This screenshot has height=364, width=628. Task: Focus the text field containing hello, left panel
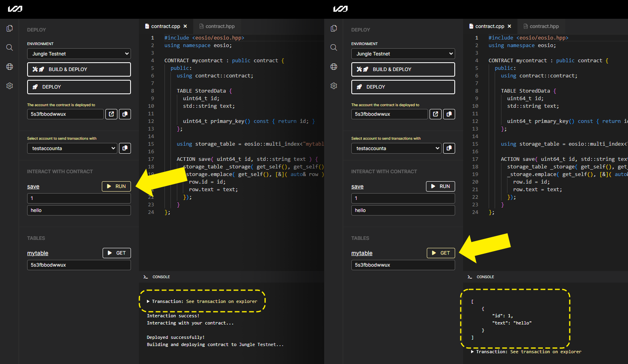79,210
